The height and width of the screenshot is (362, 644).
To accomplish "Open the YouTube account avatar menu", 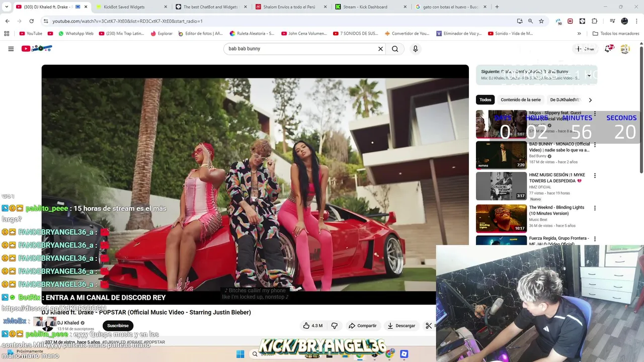I will coord(625,49).
